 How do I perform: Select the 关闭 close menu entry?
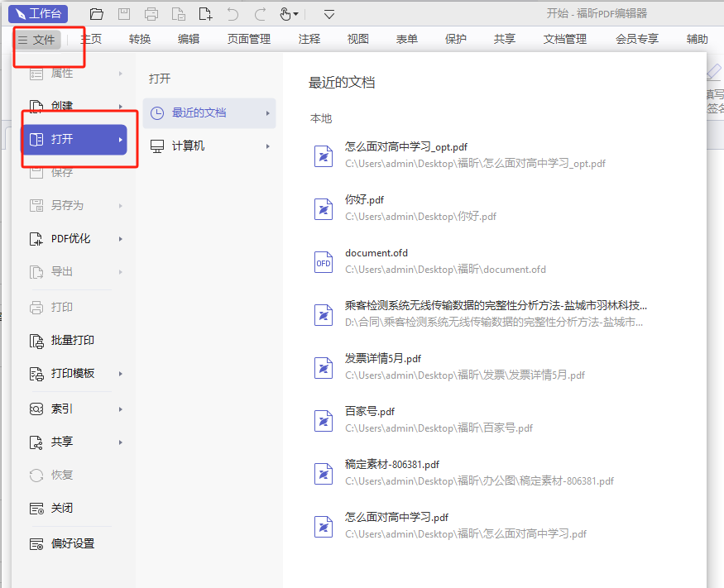click(74, 508)
